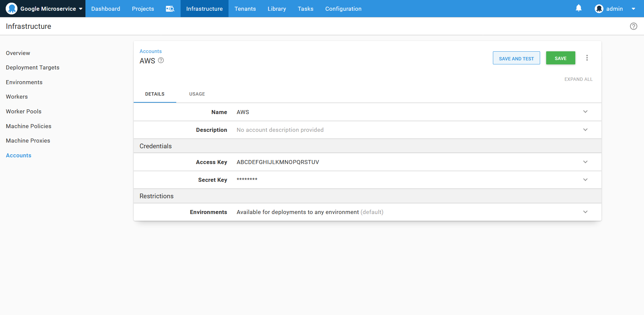Click the SAVE AND TEST button

coord(516,58)
